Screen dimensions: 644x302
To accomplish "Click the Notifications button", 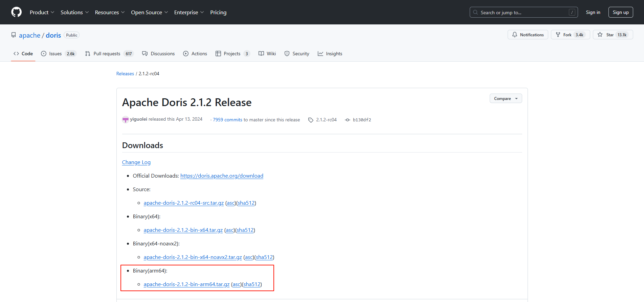I will coord(528,35).
